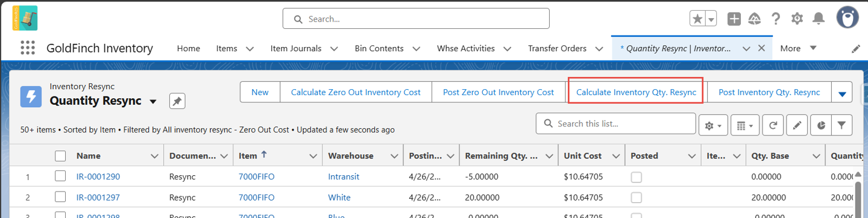Open the Intransit warehouse link
This screenshot has width=868, height=218.
(x=344, y=177)
